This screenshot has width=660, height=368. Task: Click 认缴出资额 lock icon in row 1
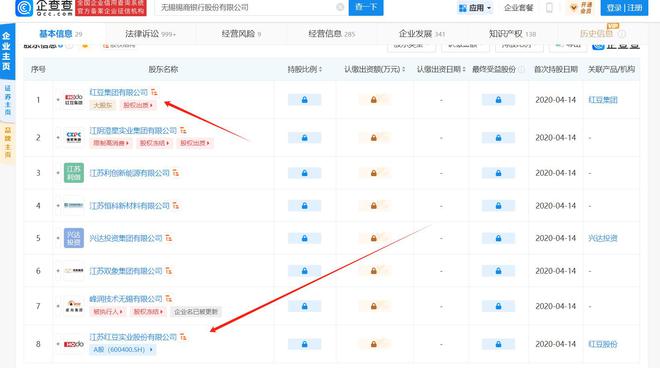click(374, 100)
